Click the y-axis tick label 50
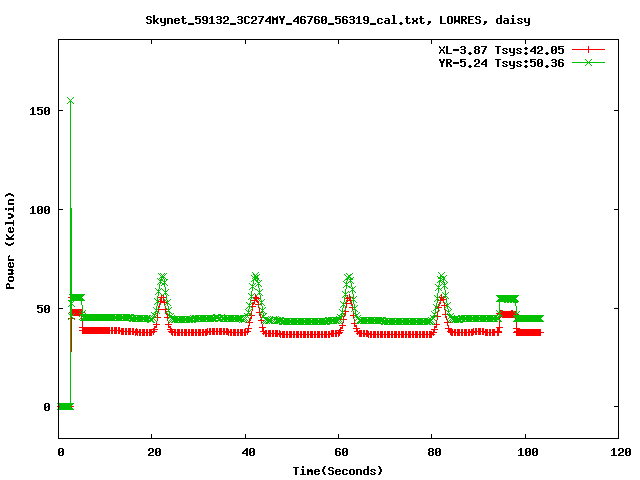Screen dimensions: 640x480 tap(43, 309)
